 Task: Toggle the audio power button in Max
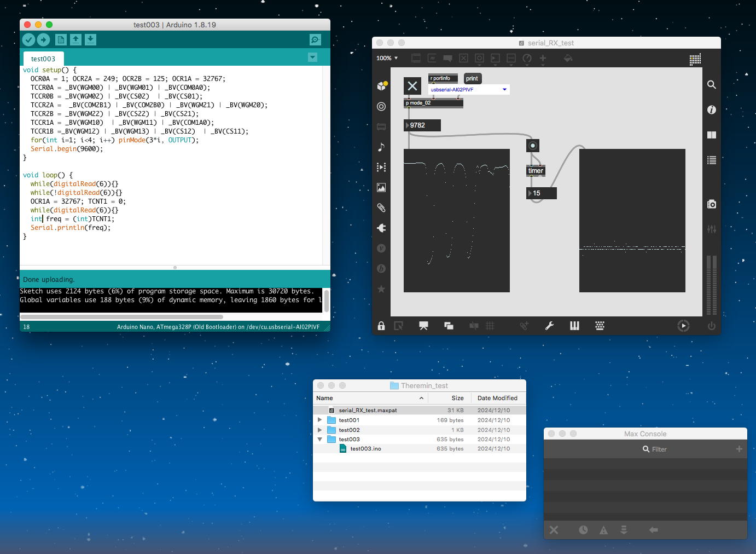(711, 326)
